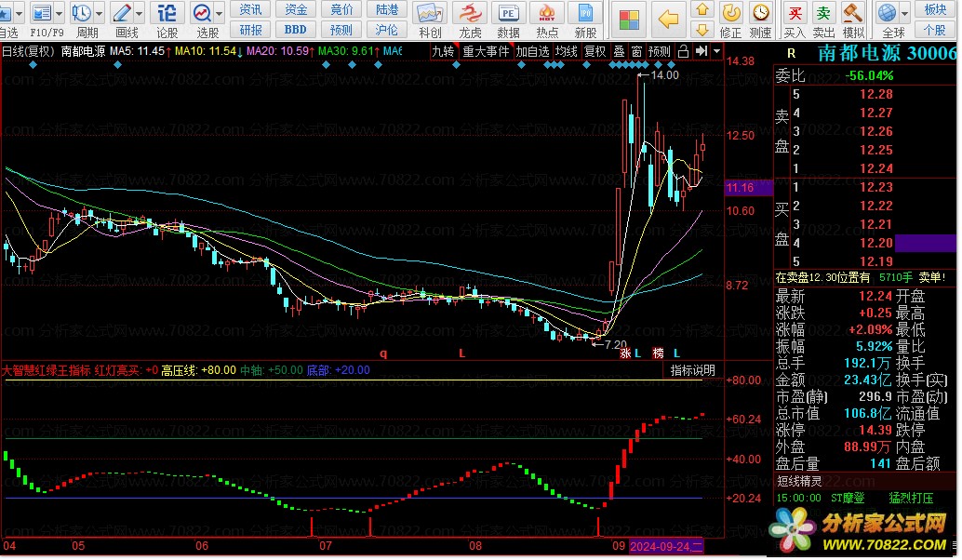The width and height of the screenshot is (962, 560).
Task: Click the 修正 refresh correction icon
Action: pos(730,13)
